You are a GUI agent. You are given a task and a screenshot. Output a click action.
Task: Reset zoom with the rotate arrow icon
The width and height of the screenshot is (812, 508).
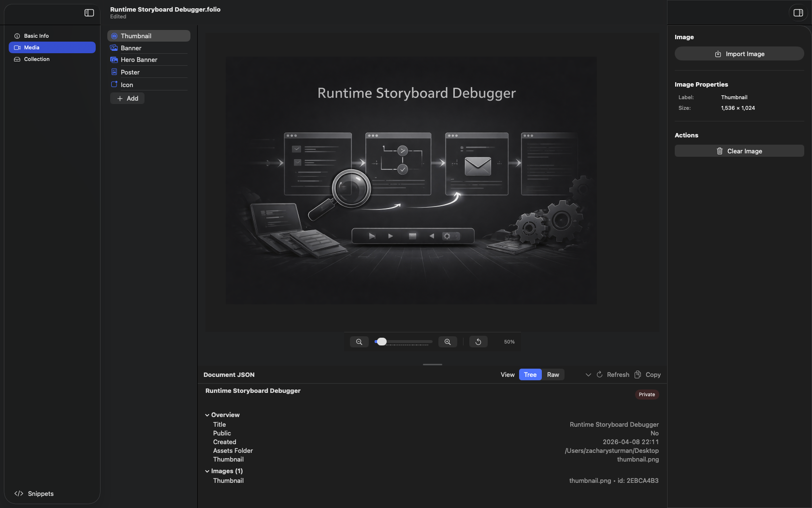pyautogui.click(x=478, y=342)
